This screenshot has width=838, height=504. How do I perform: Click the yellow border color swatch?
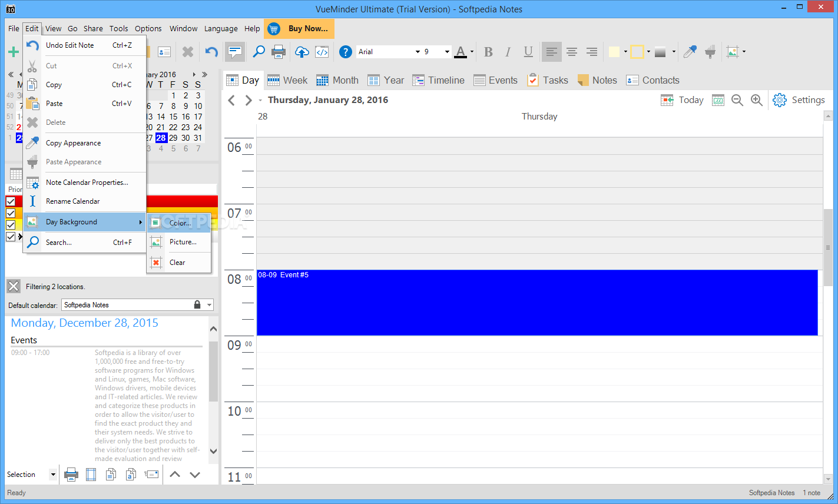[637, 52]
